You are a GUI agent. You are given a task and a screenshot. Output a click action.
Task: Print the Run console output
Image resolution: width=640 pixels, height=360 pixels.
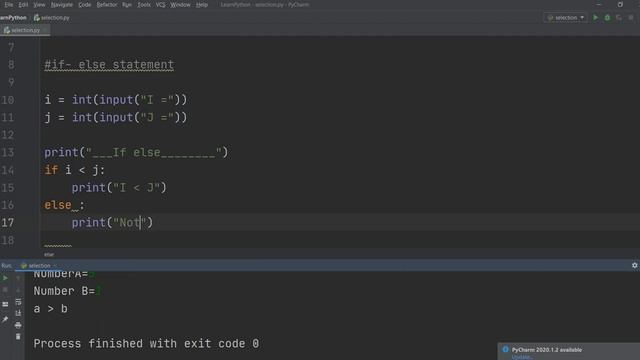(18, 325)
